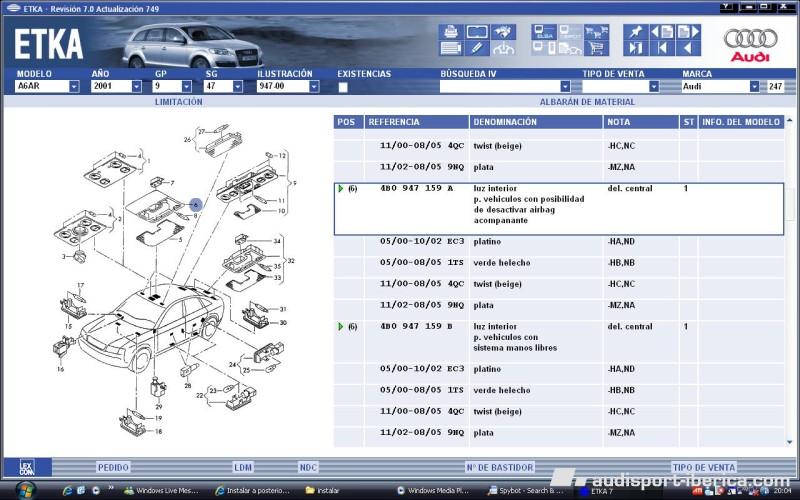Image resolution: width=800 pixels, height=500 pixels.
Task: Open the MARCA dropdown showing Audi
Action: pos(754,87)
